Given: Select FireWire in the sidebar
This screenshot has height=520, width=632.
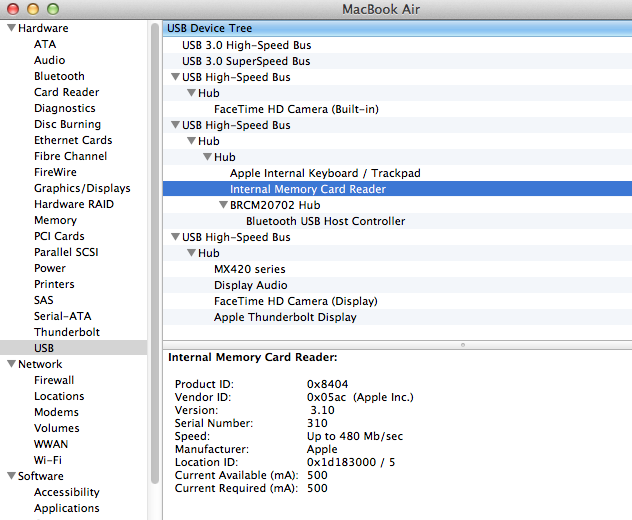Looking at the screenshot, I should 55,172.
